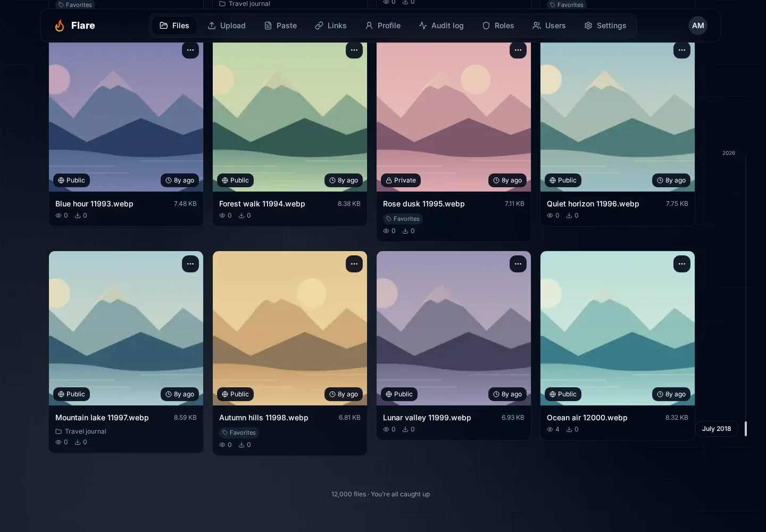Open more options for Quiet horizon 11996.webp

click(682, 50)
